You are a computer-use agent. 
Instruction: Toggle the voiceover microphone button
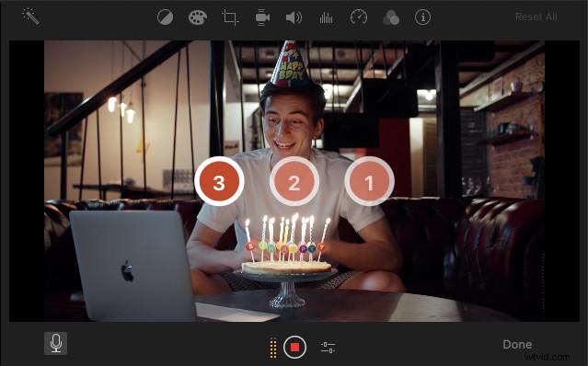pyautogui.click(x=55, y=343)
